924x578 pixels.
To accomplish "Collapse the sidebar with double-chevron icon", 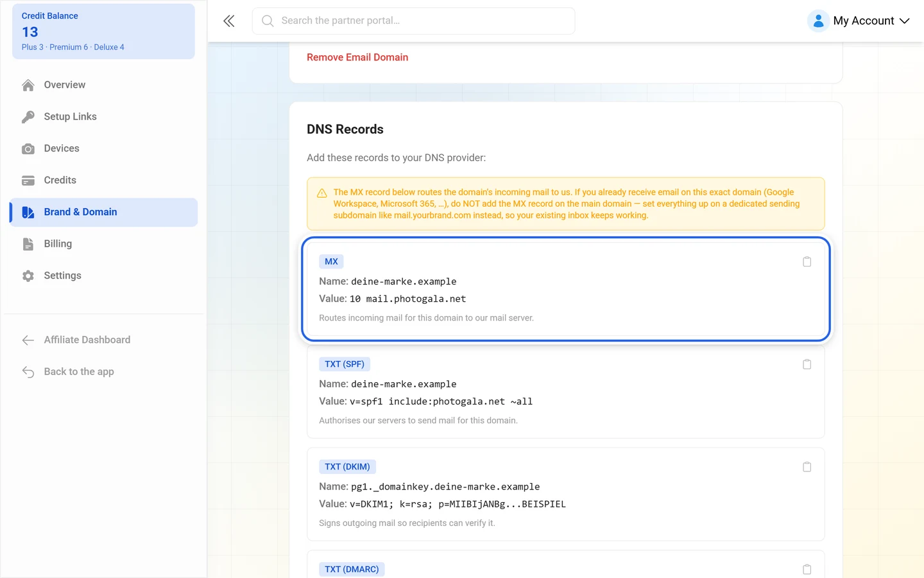I will point(228,21).
